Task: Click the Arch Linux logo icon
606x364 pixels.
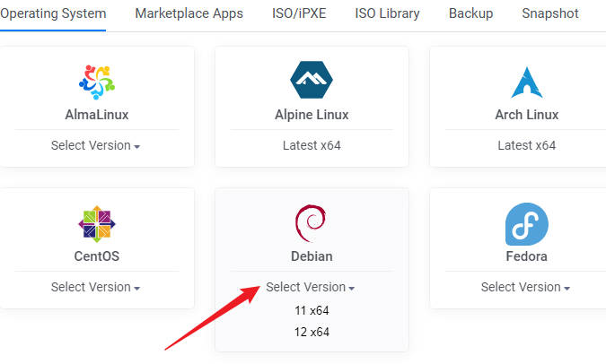Action: [x=527, y=82]
